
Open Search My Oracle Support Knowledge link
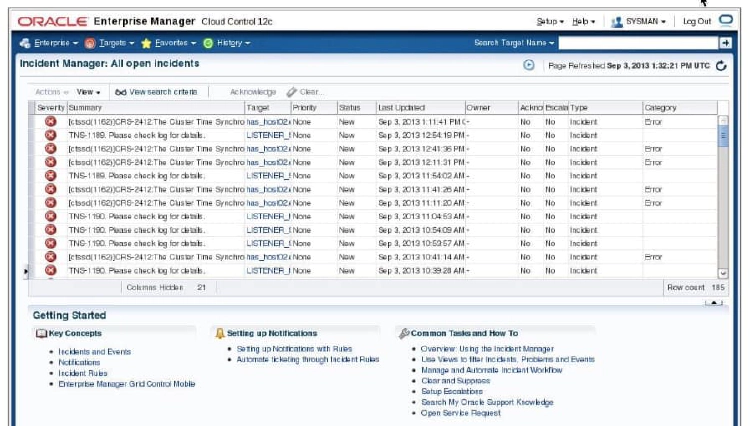tap(487, 403)
